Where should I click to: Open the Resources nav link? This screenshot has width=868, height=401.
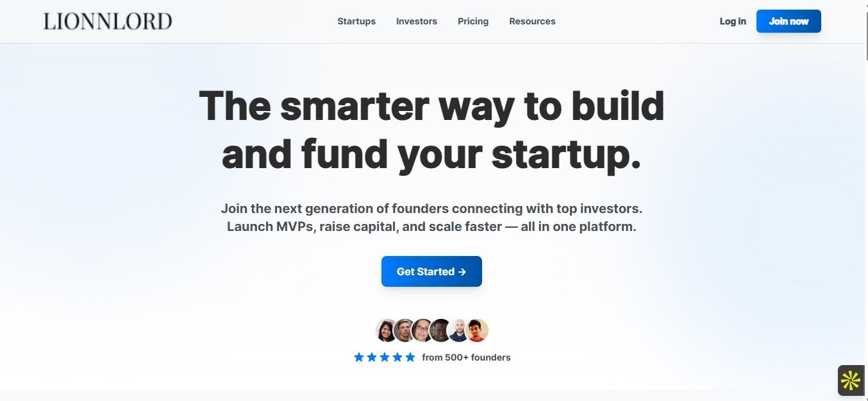532,21
